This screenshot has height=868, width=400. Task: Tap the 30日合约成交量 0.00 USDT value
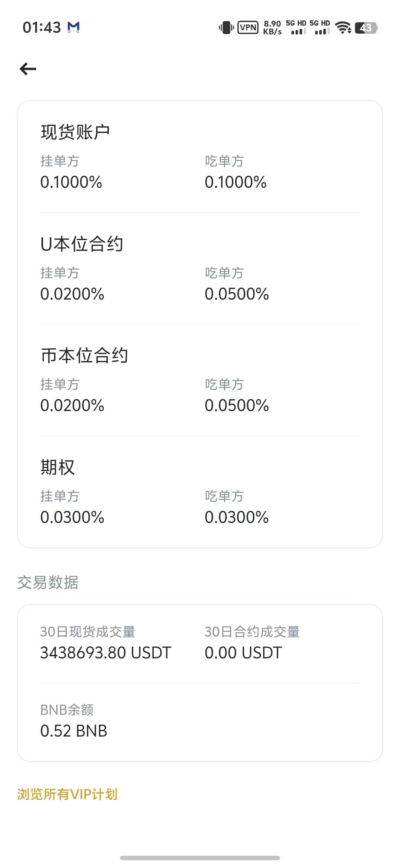243,652
